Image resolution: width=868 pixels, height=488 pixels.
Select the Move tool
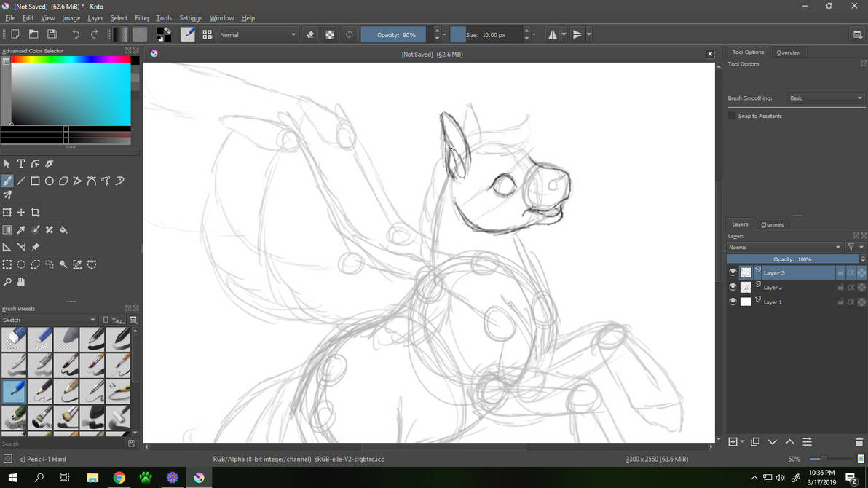21,213
